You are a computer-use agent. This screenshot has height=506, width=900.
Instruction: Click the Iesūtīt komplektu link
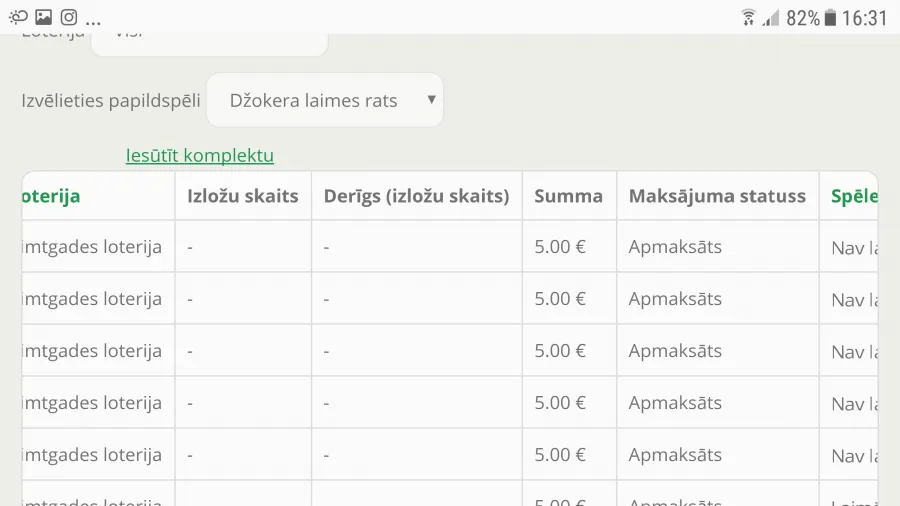pos(200,155)
